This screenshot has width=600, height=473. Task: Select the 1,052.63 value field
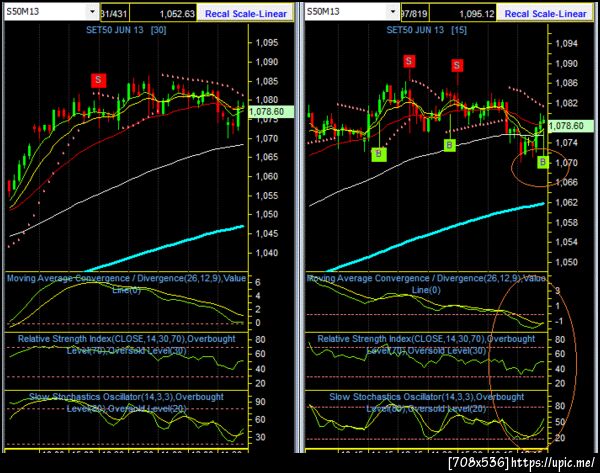click(x=163, y=14)
